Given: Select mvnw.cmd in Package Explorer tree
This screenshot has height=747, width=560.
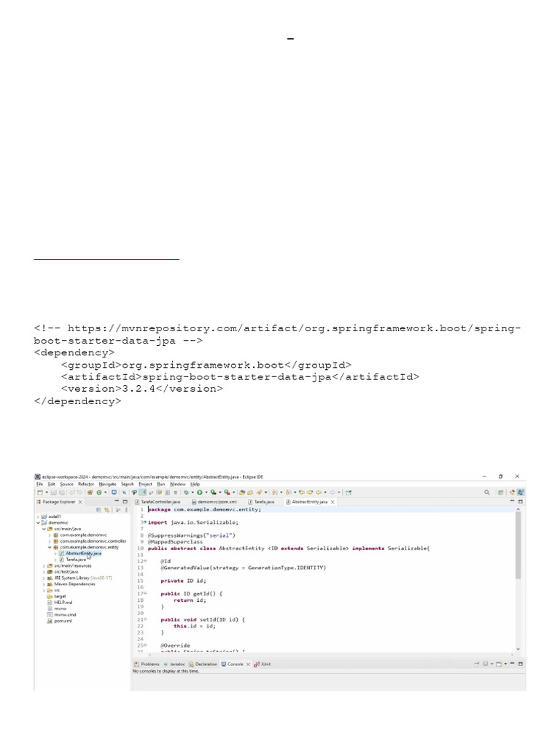Looking at the screenshot, I should (61, 614).
